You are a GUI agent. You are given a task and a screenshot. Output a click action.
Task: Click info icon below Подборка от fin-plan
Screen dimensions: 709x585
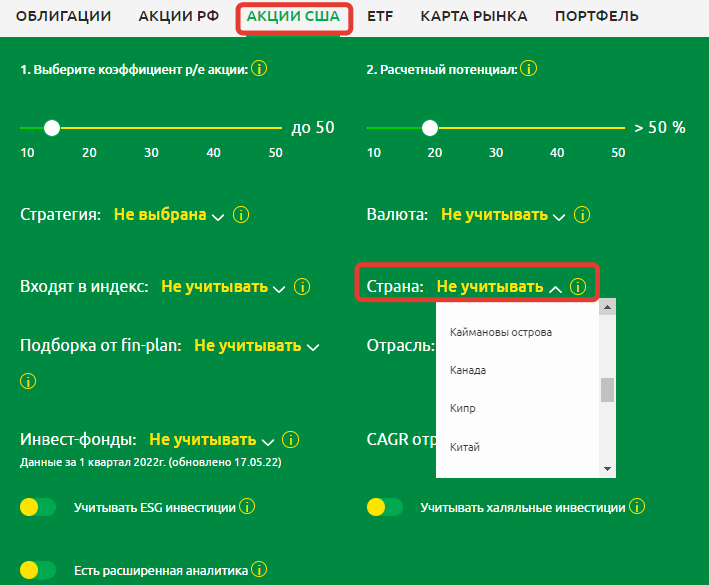[28, 381]
